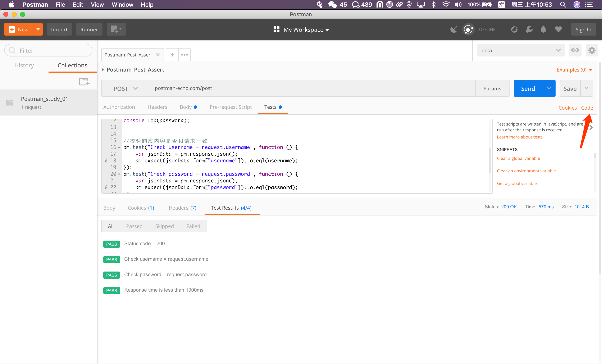Open the browser globe icon in header
Viewport: 602px width, 364px height.
514,29
